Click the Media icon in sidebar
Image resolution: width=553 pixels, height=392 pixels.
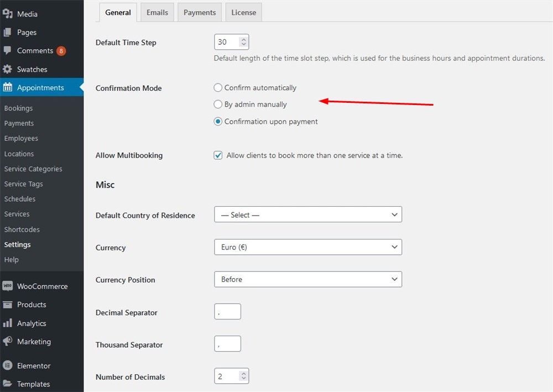point(8,14)
